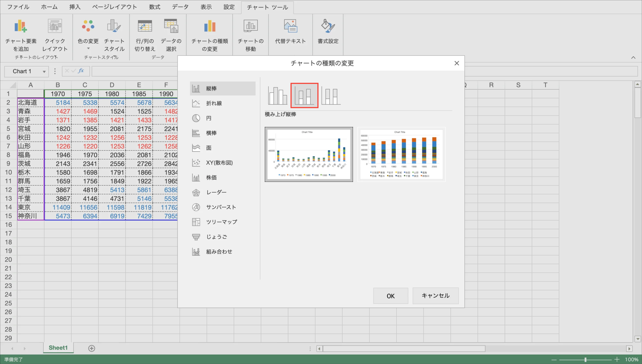
Task: Confirm with the OK button
Action: coord(390,296)
